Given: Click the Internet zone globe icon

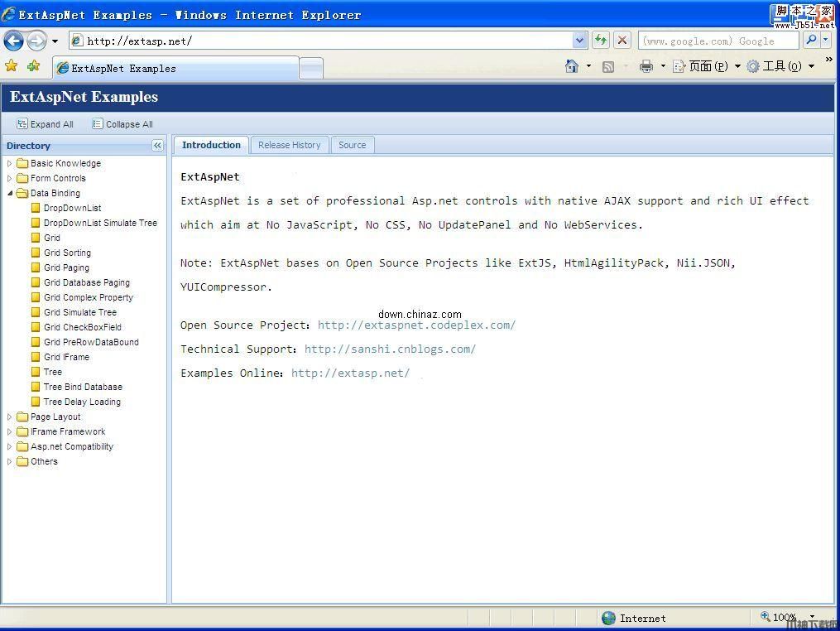Looking at the screenshot, I should point(608,618).
